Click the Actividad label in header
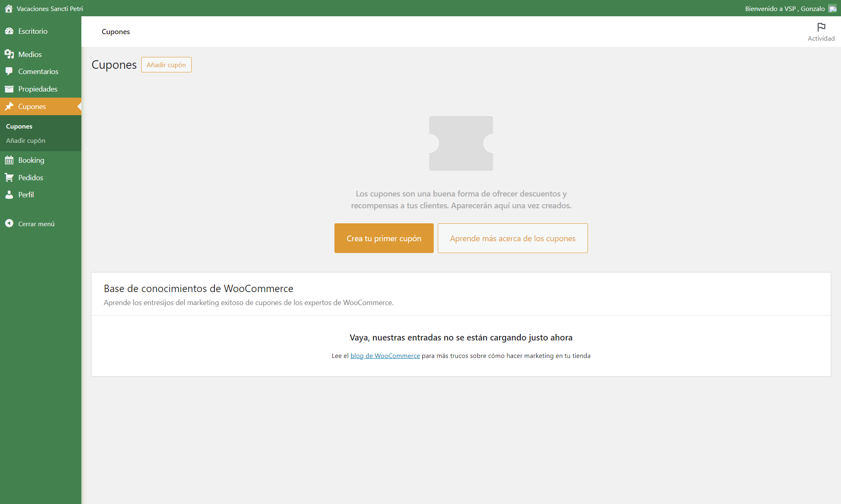 pyautogui.click(x=821, y=38)
